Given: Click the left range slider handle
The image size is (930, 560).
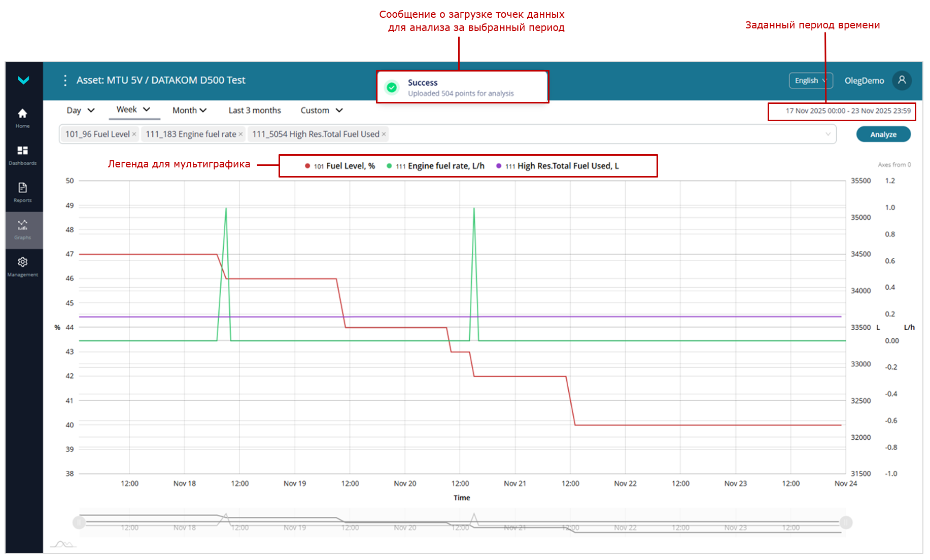Looking at the screenshot, I should [x=79, y=522].
